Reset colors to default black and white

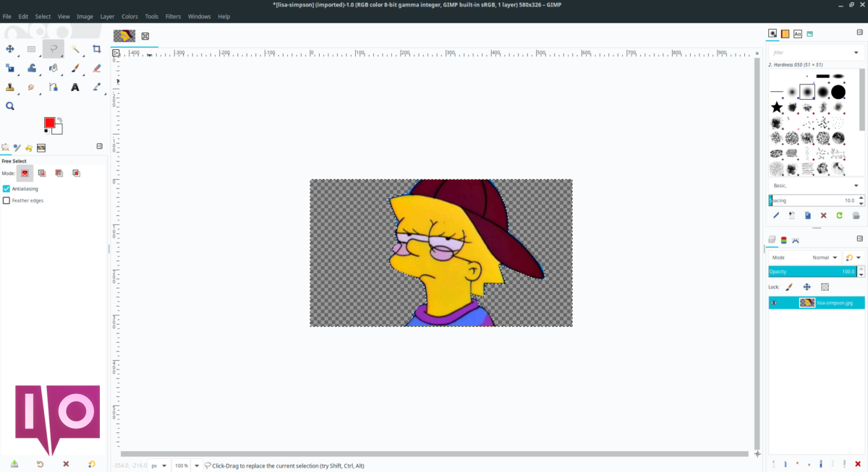point(47,131)
